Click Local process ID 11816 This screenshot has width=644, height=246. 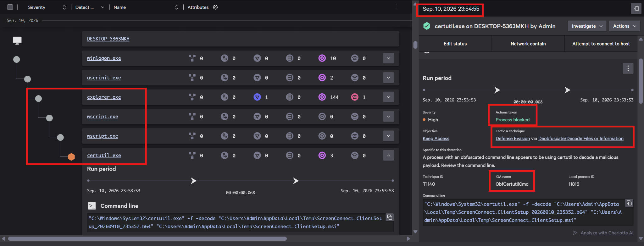574,184
